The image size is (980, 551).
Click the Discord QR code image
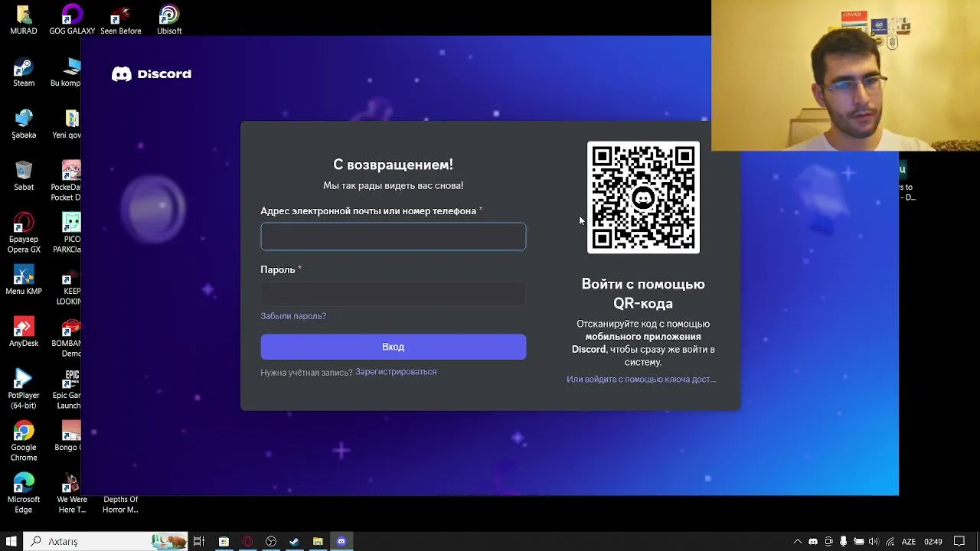(x=643, y=197)
